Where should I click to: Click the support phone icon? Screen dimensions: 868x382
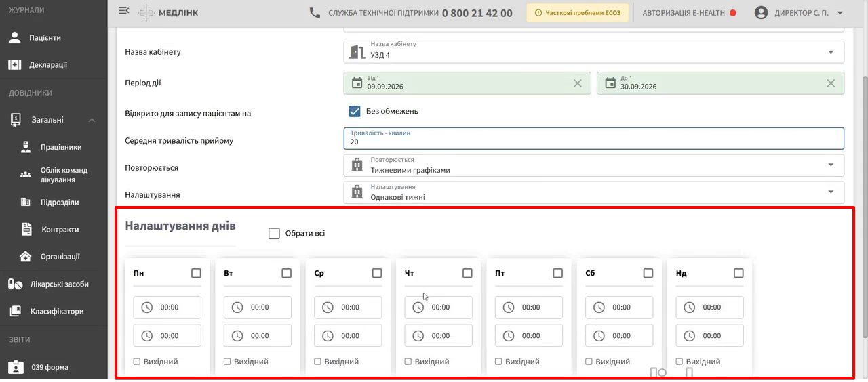pyautogui.click(x=315, y=12)
